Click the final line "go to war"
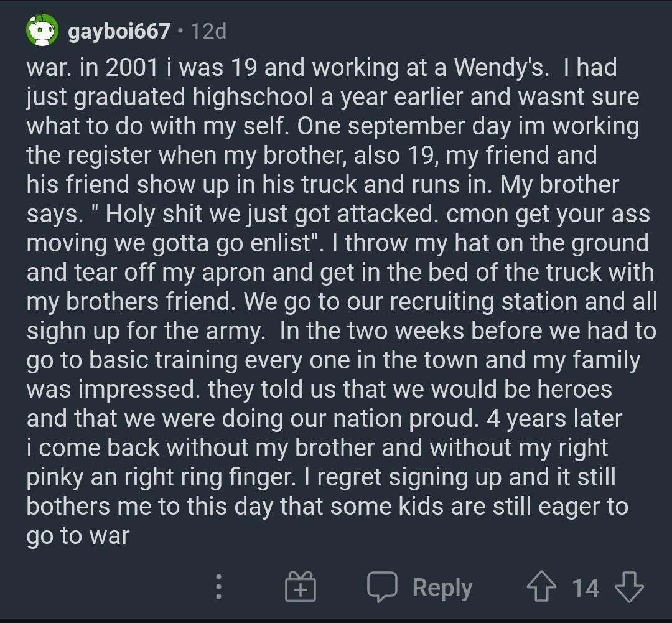The image size is (672, 623). coord(78,536)
